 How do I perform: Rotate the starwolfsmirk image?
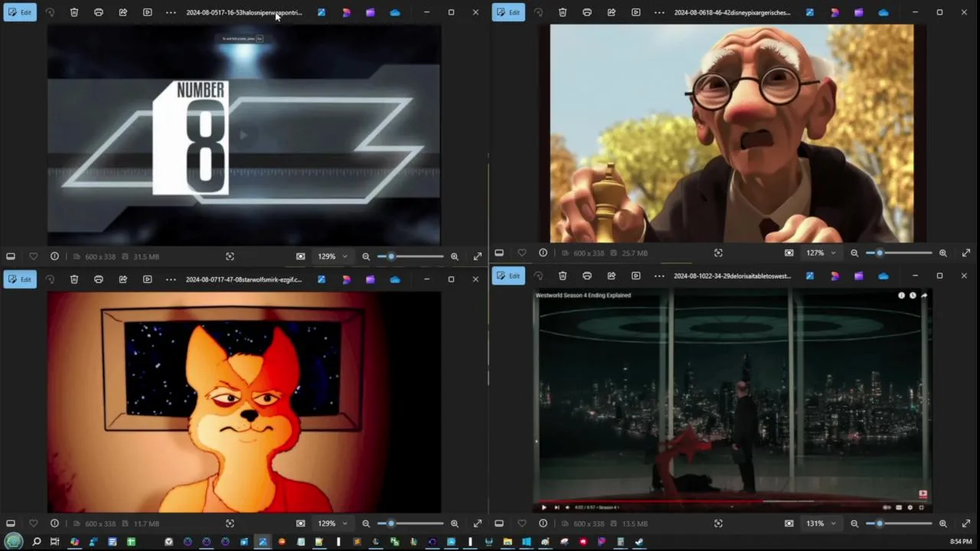[50, 279]
